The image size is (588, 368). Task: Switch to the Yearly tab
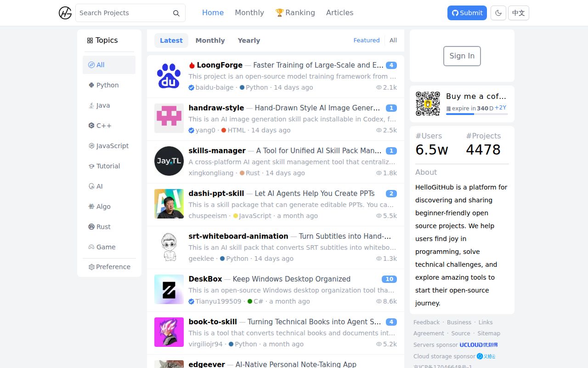(x=249, y=40)
